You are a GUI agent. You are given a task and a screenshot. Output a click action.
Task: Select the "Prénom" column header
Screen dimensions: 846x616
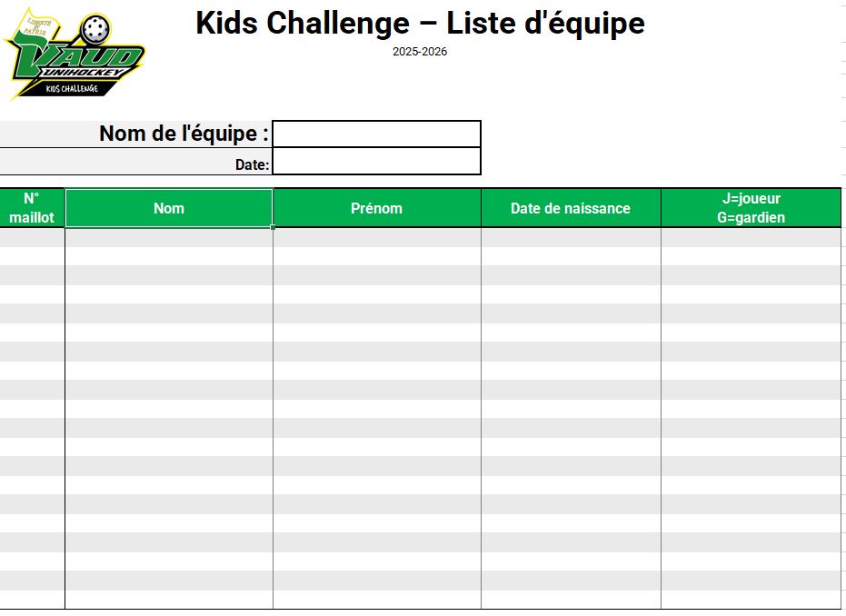(x=376, y=208)
